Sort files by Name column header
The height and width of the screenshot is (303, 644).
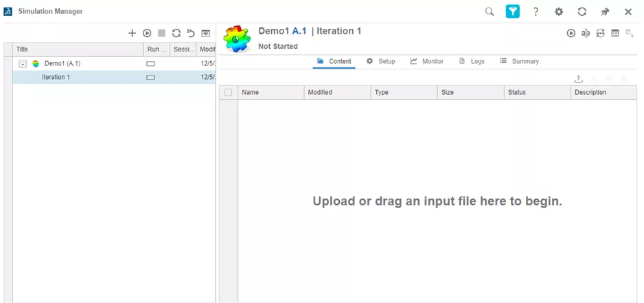coord(271,93)
